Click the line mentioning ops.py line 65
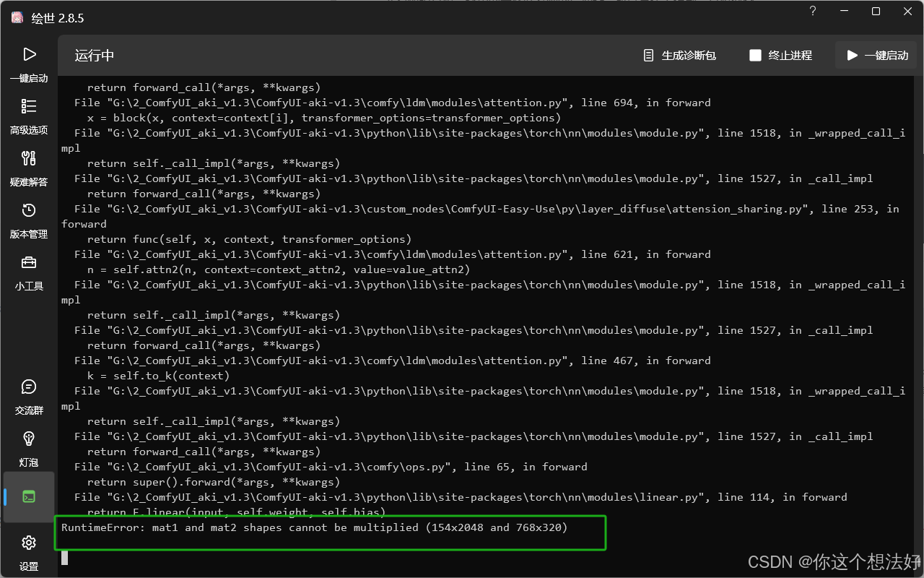Screen dimensions: 924x578 click(331, 467)
